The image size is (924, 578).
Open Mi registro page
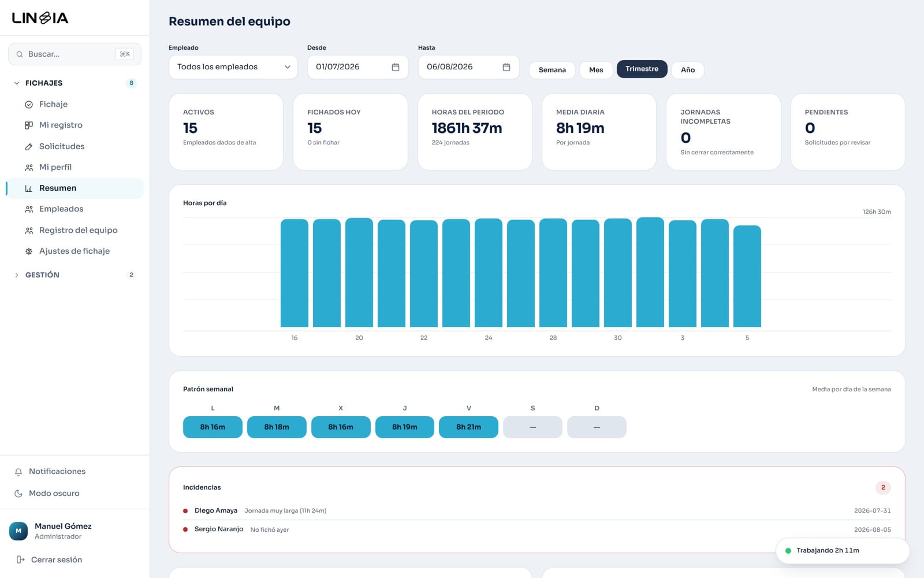(75, 125)
